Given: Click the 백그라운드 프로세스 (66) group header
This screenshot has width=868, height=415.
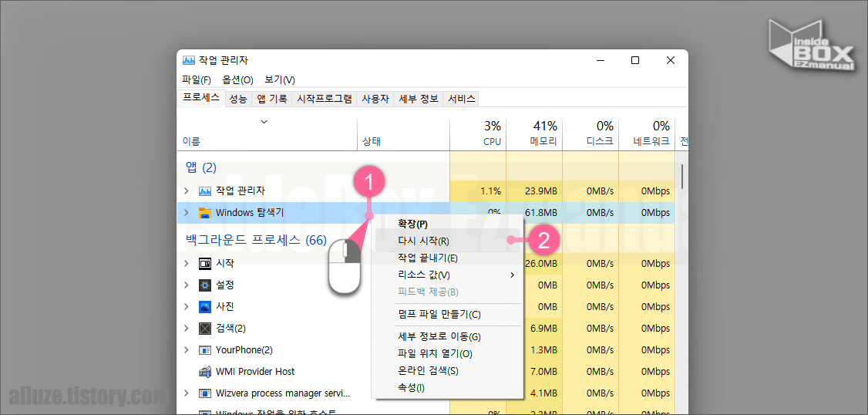Looking at the screenshot, I should (x=256, y=240).
